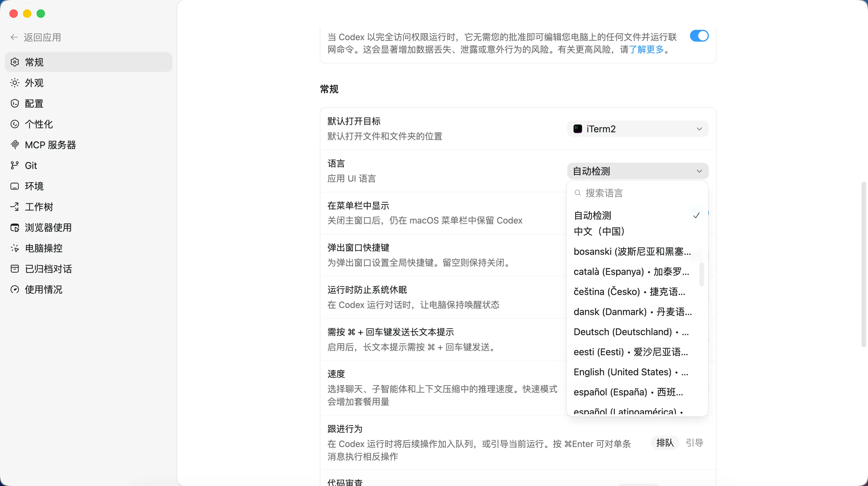
Task: Click the 个性化 smiley icon
Action: [14, 124]
